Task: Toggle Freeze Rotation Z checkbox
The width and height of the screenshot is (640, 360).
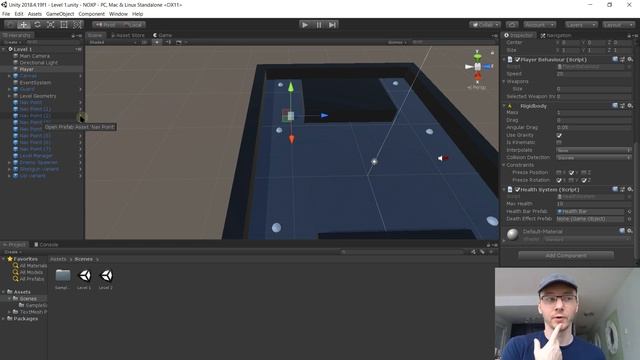Action: (584, 180)
